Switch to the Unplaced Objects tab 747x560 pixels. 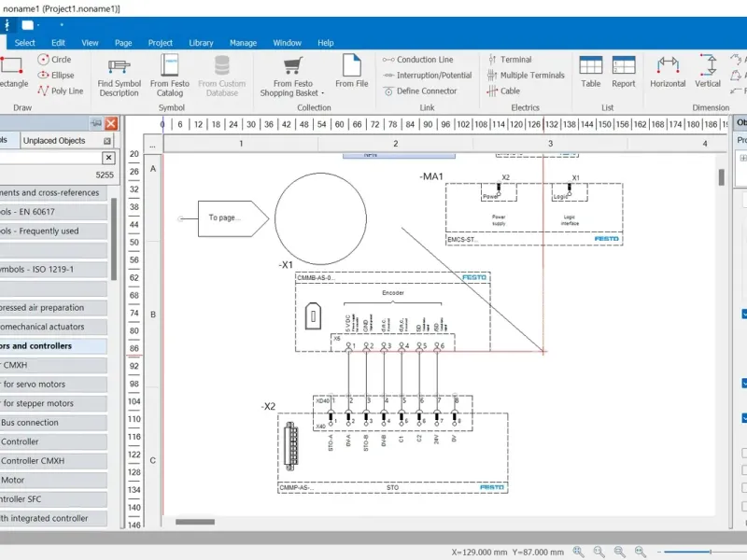(x=54, y=141)
